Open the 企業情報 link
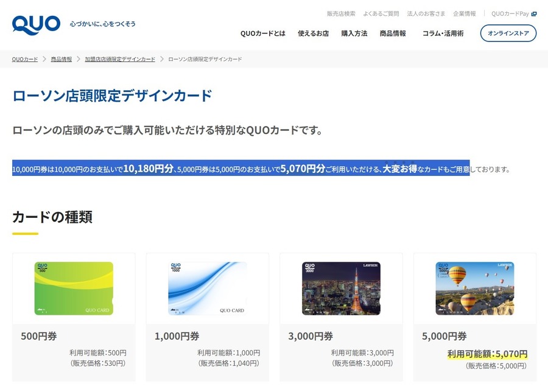Image resolution: width=548 pixels, height=392 pixels. click(465, 13)
